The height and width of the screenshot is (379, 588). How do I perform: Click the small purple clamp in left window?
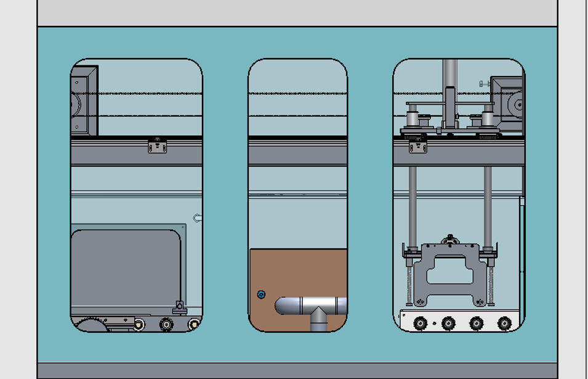[179, 307]
